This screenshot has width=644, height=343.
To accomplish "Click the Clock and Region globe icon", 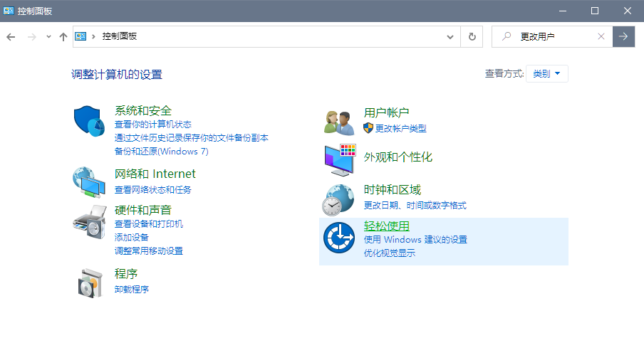I will [x=339, y=199].
